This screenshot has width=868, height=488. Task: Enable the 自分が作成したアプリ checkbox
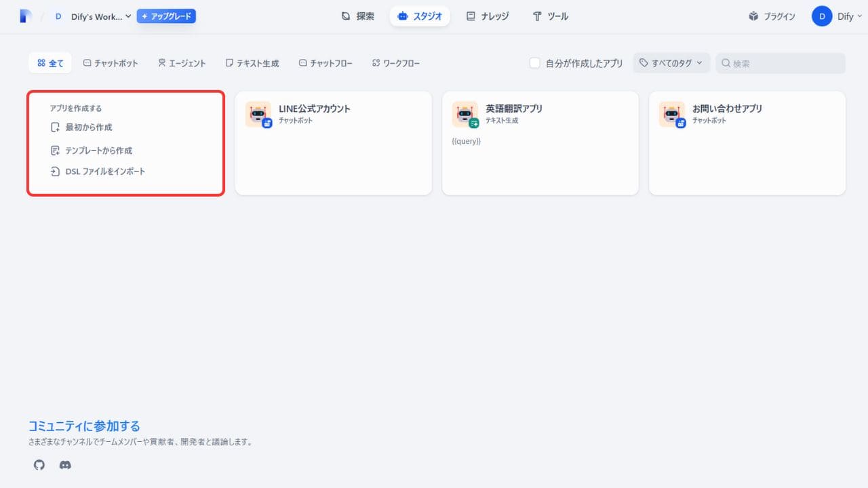535,63
